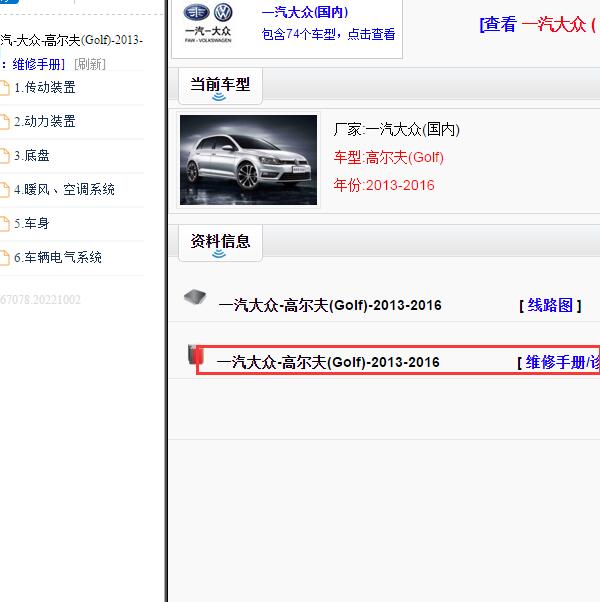Select the 资料信息 tab
The image size is (600, 602).
pyautogui.click(x=220, y=243)
